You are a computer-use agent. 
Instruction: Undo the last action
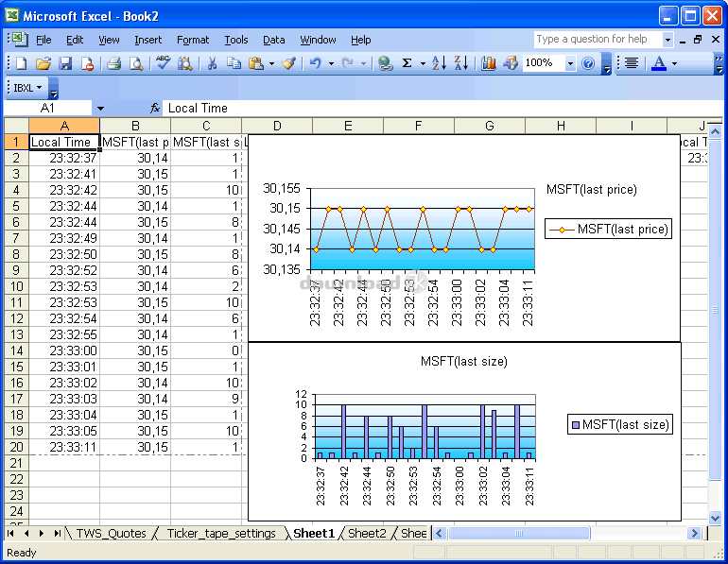coord(315,63)
